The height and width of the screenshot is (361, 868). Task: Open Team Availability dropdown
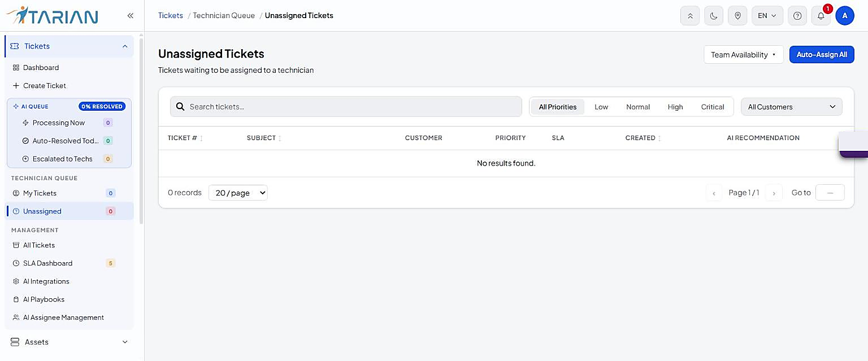pyautogui.click(x=744, y=55)
